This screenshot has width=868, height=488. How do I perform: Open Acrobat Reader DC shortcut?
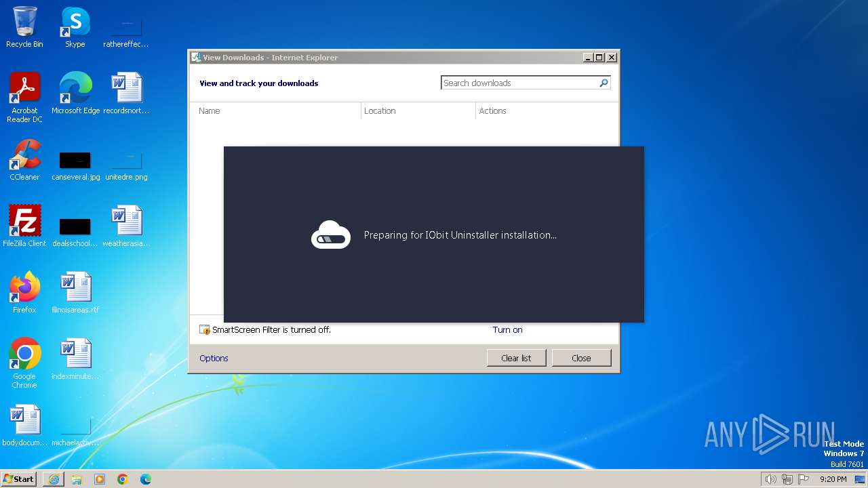(24, 98)
